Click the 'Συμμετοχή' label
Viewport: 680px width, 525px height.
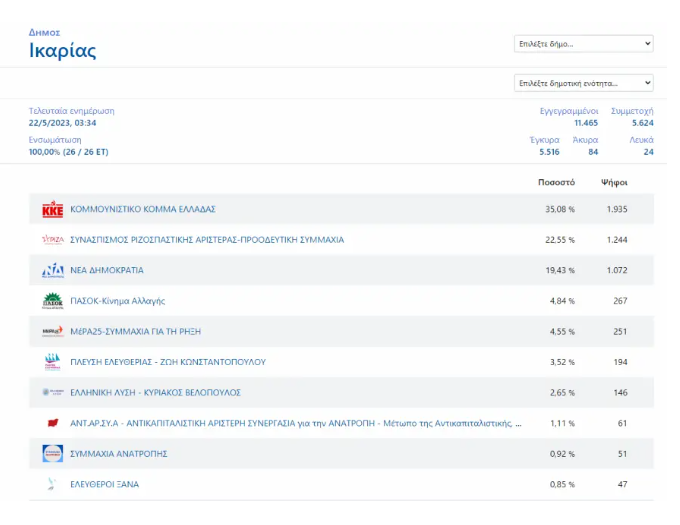pyautogui.click(x=632, y=111)
